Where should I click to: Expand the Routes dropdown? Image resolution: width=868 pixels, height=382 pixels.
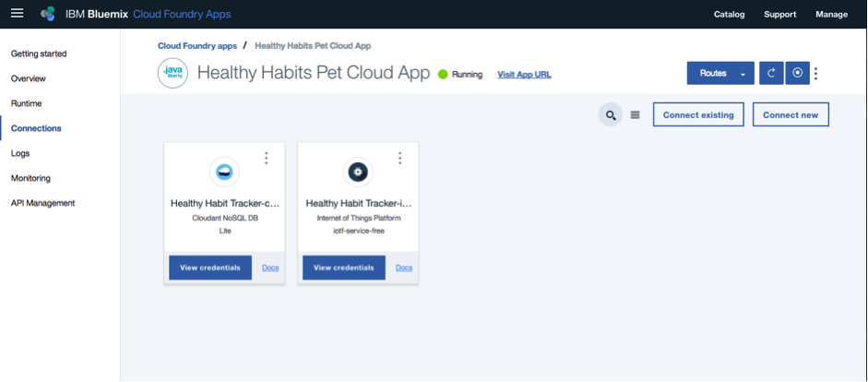[x=720, y=73]
